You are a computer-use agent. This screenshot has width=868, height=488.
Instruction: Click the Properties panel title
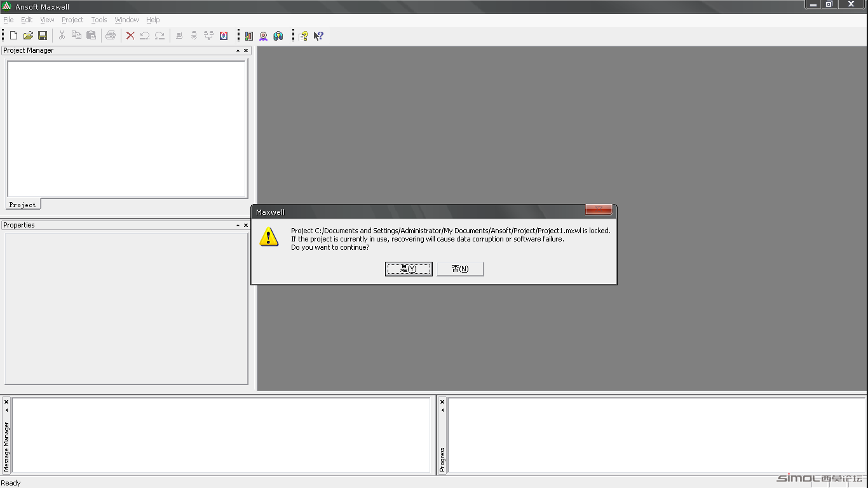(x=19, y=225)
